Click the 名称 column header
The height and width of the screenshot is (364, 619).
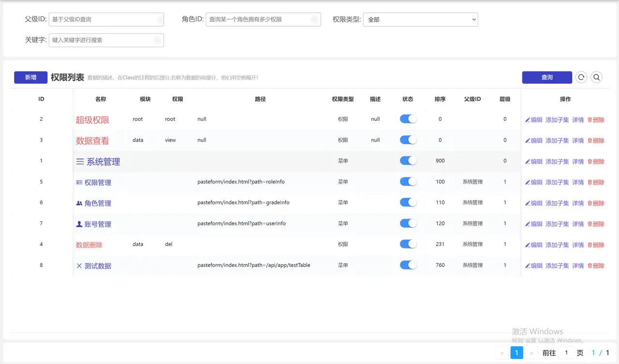tap(101, 99)
